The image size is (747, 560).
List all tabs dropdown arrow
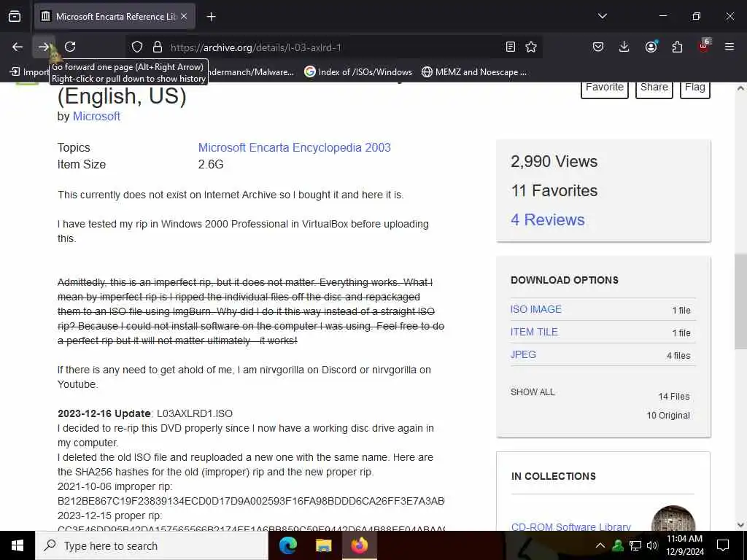(602, 16)
